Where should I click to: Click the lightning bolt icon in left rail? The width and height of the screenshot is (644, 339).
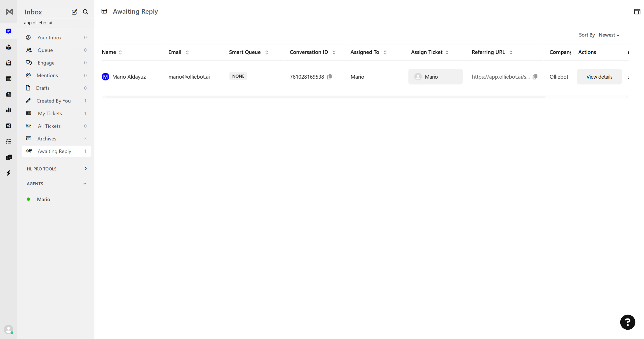click(x=9, y=173)
